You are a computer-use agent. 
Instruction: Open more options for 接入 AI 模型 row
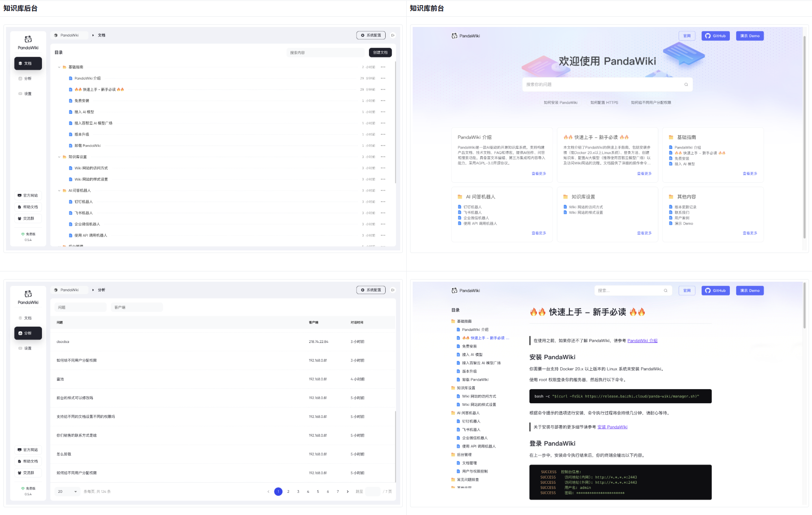tap(383, 112)
